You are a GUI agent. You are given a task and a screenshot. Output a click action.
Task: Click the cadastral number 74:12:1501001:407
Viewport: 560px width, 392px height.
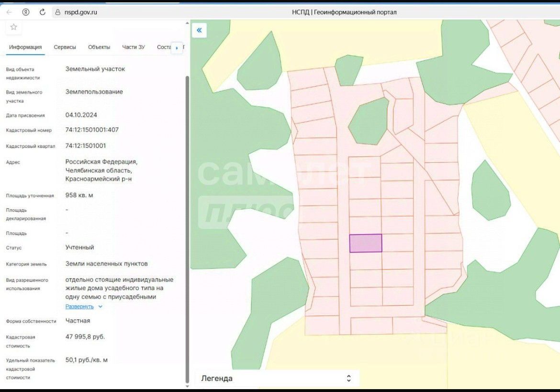click(92, 130)
